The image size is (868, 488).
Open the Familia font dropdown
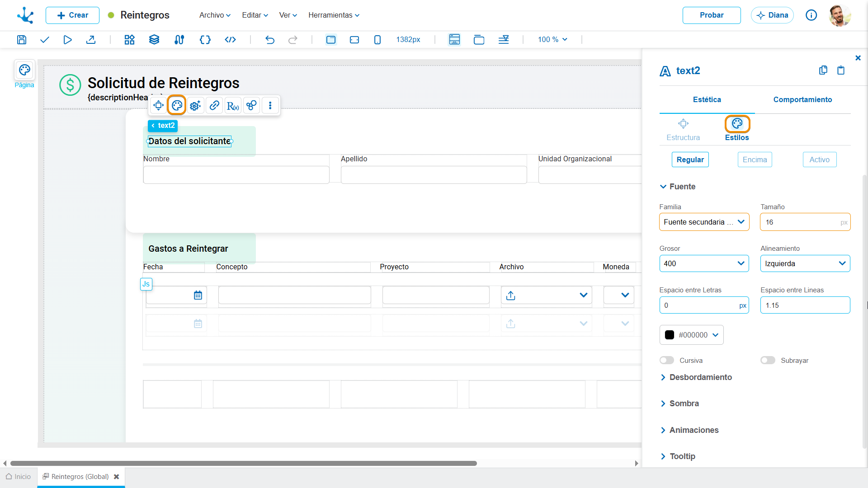point(704,222)
